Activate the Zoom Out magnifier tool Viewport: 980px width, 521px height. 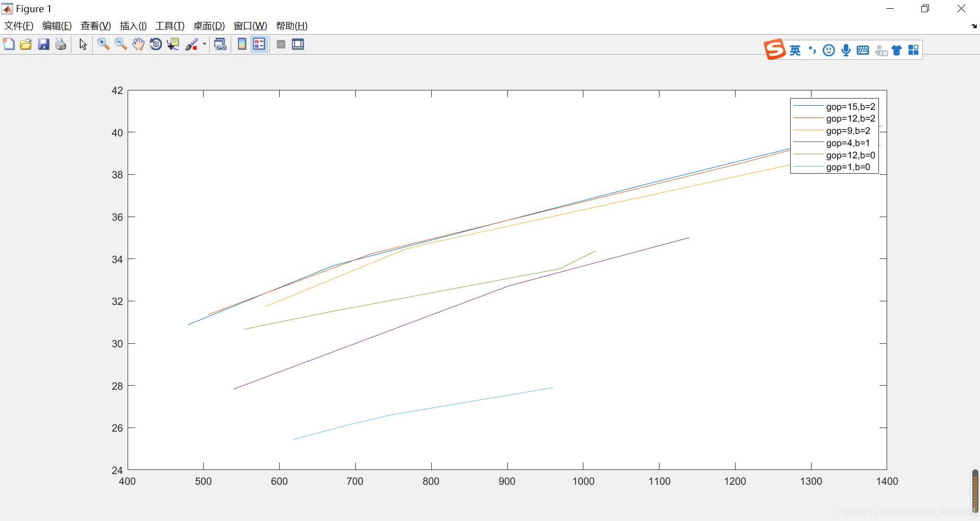pyautogui.click(x=121, y=44)
